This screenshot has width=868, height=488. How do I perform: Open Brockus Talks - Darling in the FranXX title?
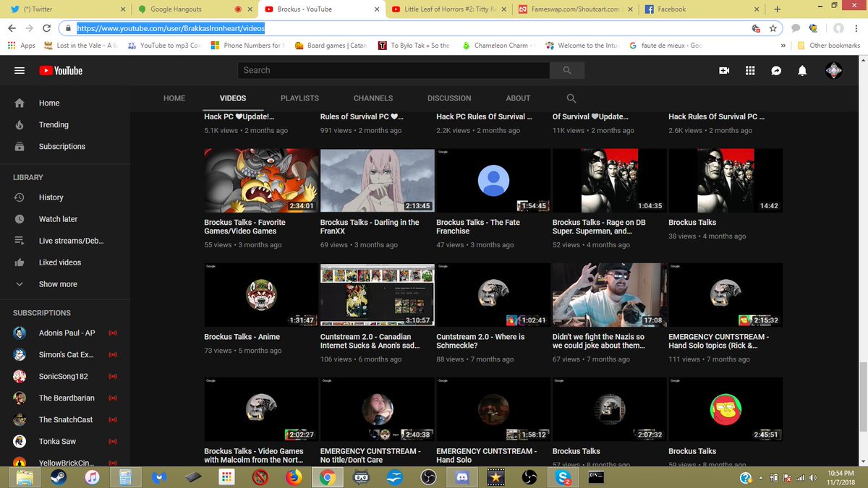(370, 227)
